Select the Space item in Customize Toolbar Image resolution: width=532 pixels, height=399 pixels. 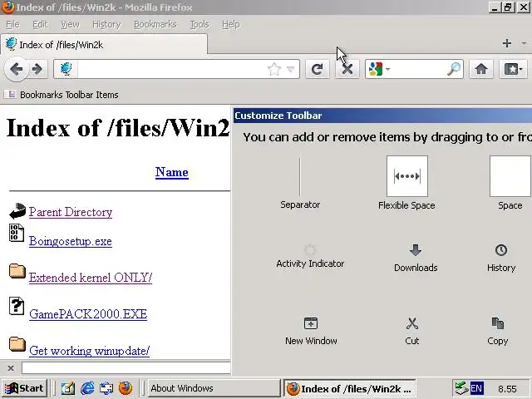(x=510, y=183)
